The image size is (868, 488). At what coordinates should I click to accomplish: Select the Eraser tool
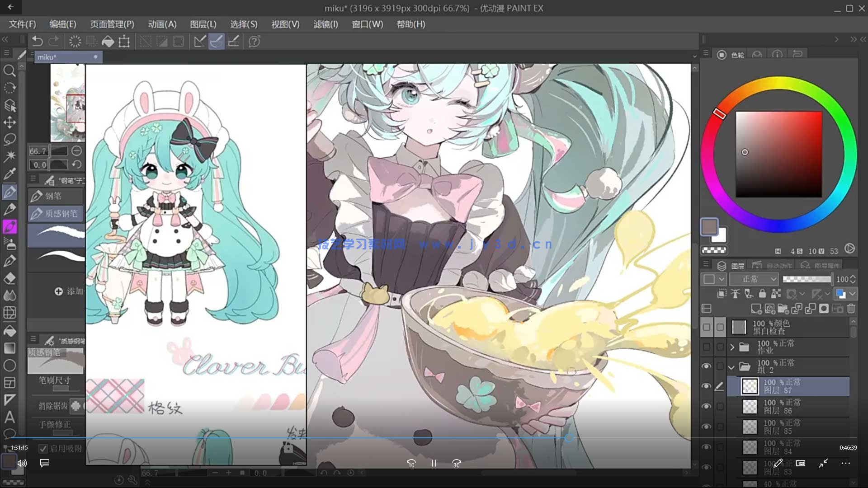[x=9, y=279]
